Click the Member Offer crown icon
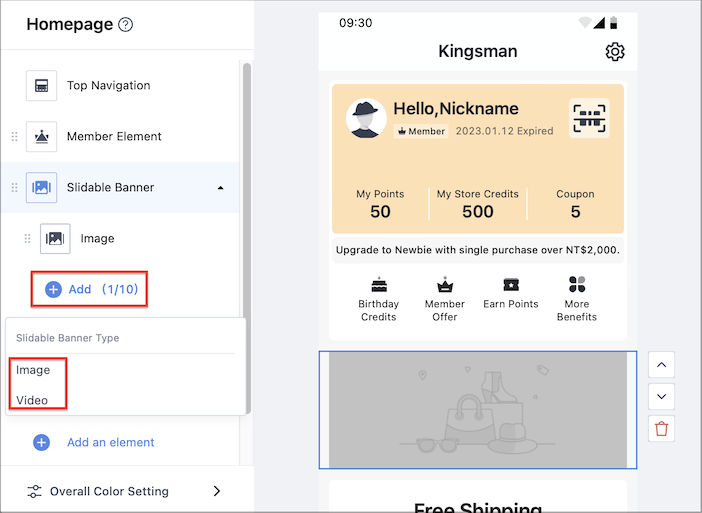The width and height of the screenshot is (702, 513). [445, 284]
